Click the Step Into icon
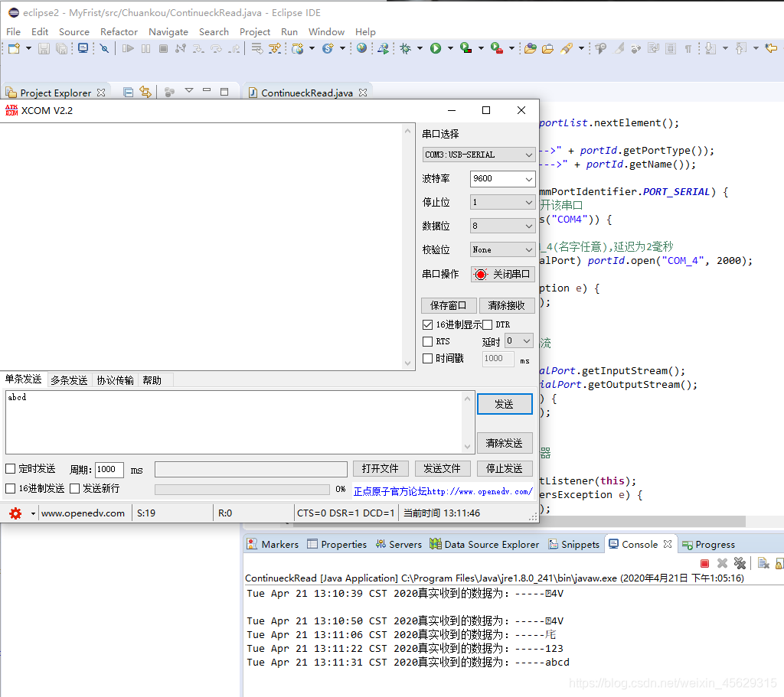This screenshot has width=784, height=697. click(x=198, y=48)
